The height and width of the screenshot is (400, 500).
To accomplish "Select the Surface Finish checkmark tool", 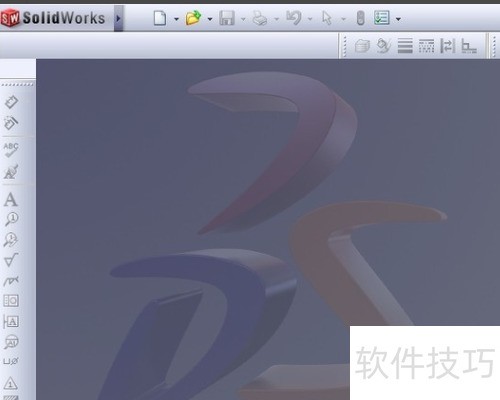I will [11, 260].
